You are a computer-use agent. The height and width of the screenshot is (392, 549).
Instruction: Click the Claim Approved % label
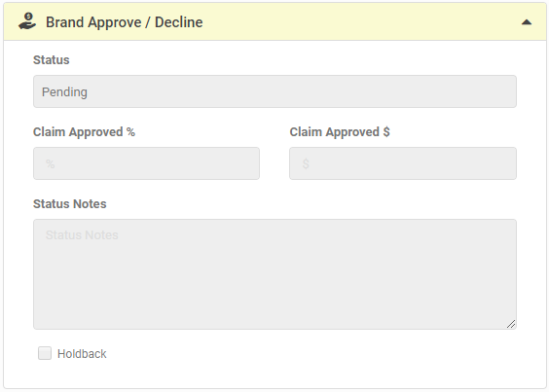coord(84,132)
